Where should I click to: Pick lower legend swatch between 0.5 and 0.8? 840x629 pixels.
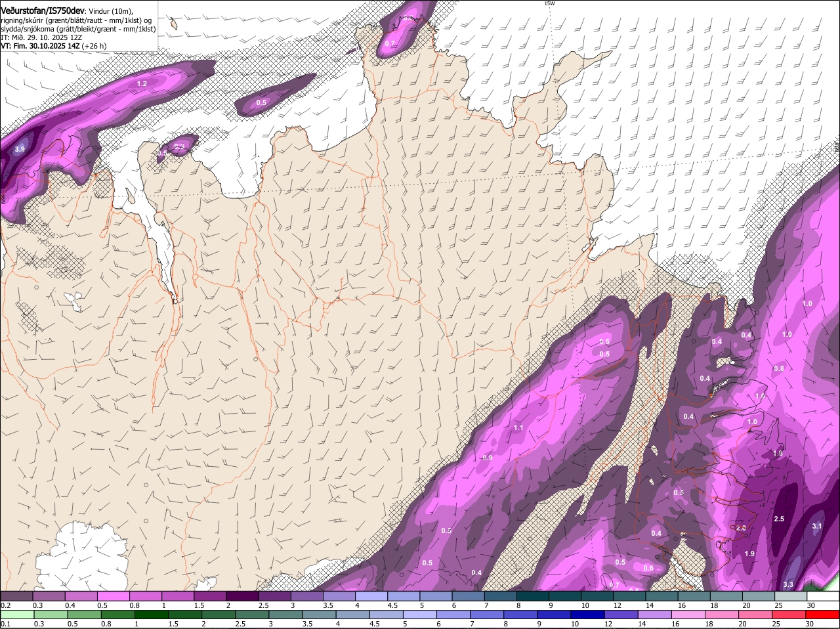point(85,615)
